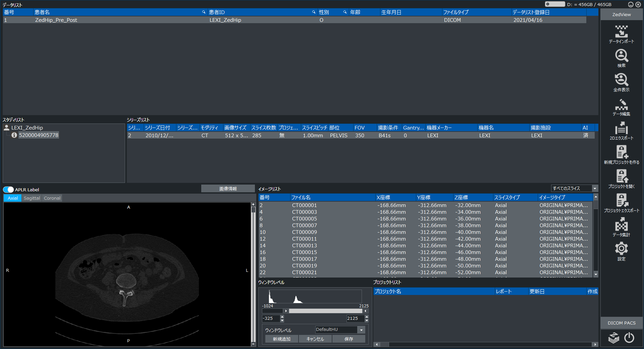Viewport: 644px width, 349px height.
Task: Show all records with 全件表示 icon
Action: coord(621,83)
